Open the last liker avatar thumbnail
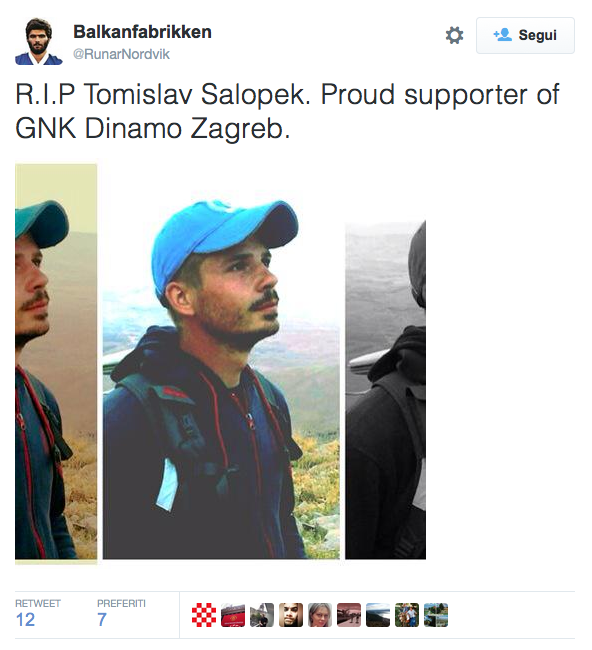This screenshot has width=592, height=650. (x=436, y=615)
